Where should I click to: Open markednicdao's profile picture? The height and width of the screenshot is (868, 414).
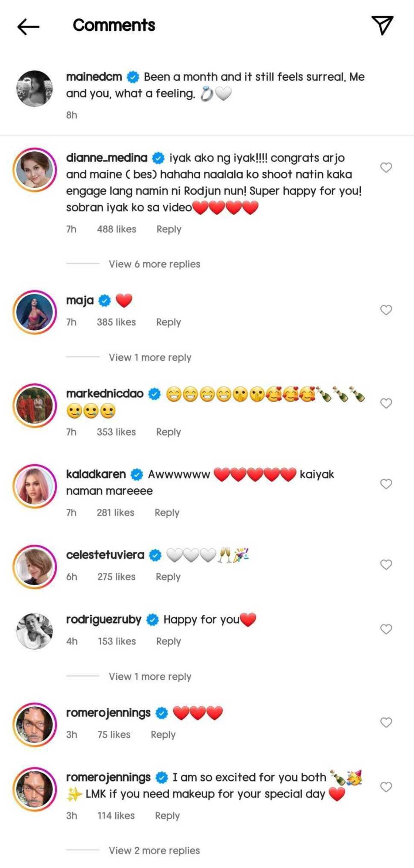35,406
